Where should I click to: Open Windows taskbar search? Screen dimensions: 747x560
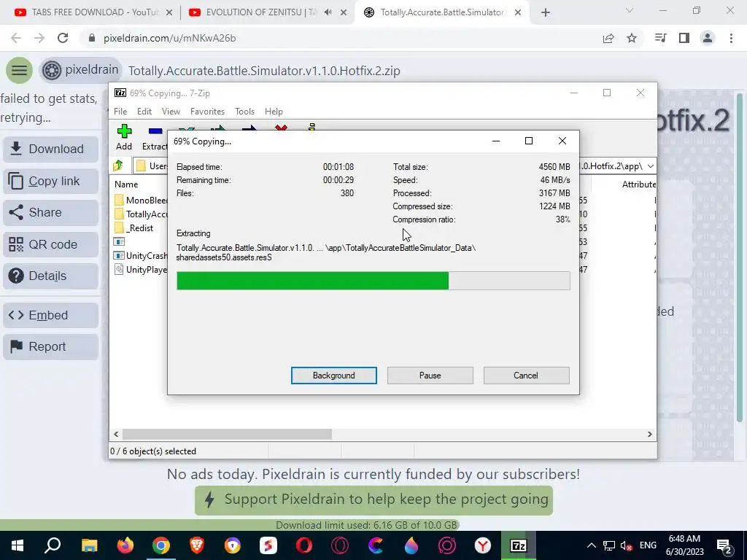(53, 545)
